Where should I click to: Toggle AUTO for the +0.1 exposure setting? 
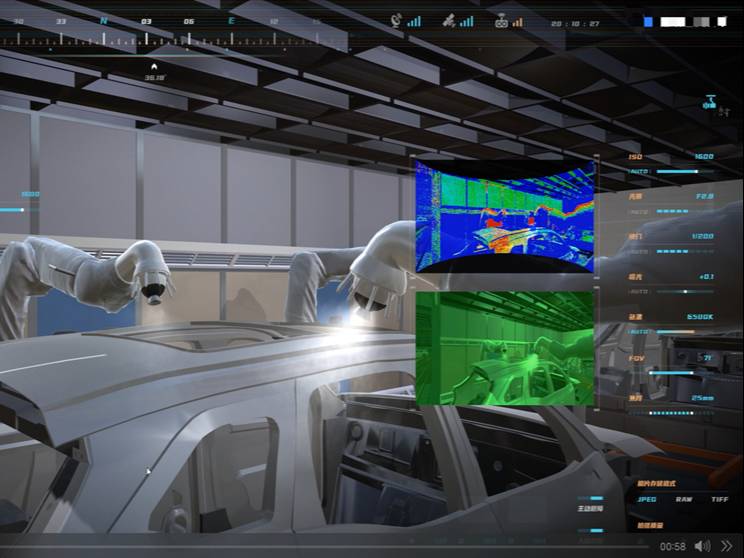(639, 291)
